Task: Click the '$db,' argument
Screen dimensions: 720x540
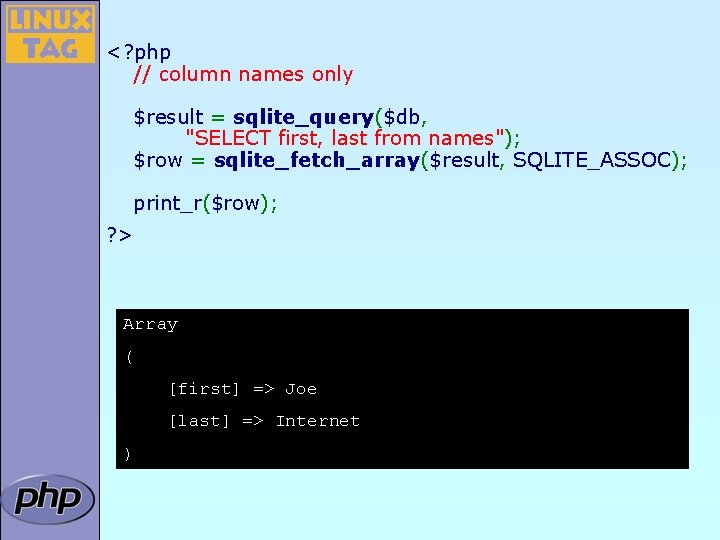Action: 405,118
